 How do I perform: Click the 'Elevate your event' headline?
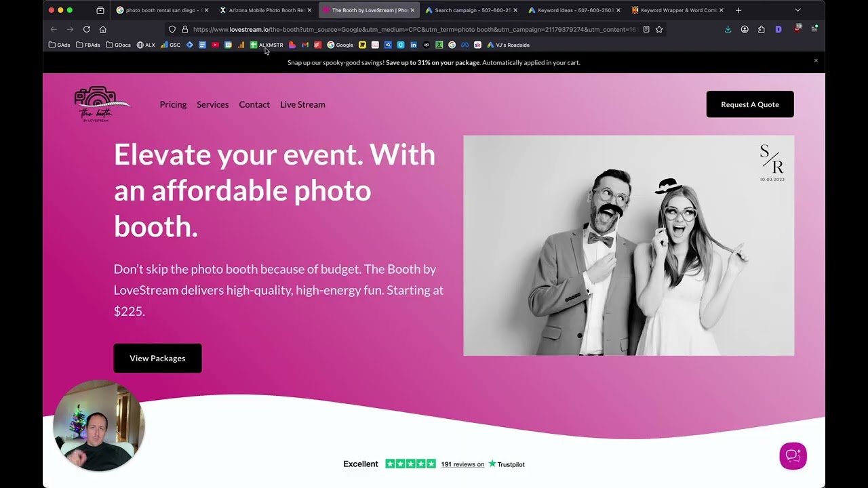coord(275,190)
